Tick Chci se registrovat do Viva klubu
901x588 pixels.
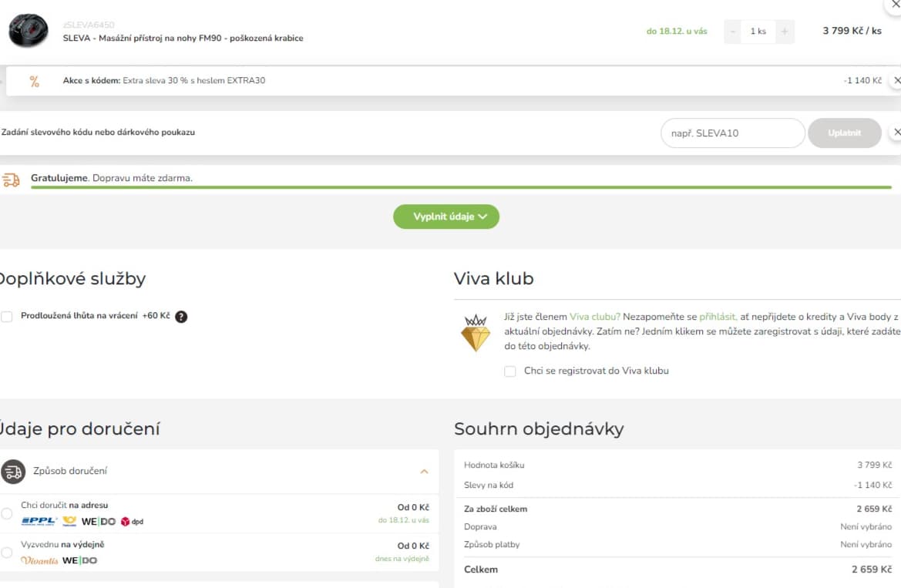(x=509, y=371)
